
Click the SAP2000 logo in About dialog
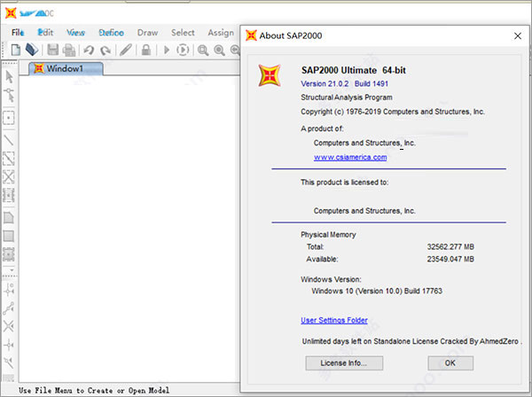tap(270, 75)
